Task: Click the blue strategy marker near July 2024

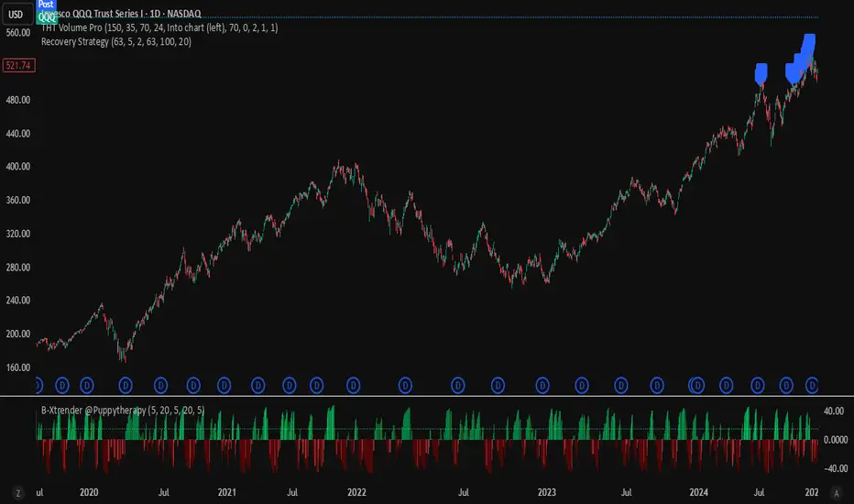Action: pos(761,73)
